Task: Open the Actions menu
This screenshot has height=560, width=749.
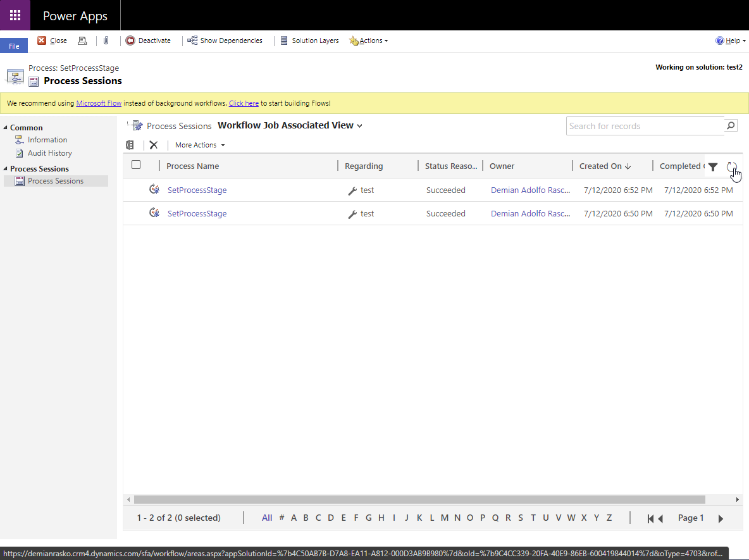Action: click(369, 40)
